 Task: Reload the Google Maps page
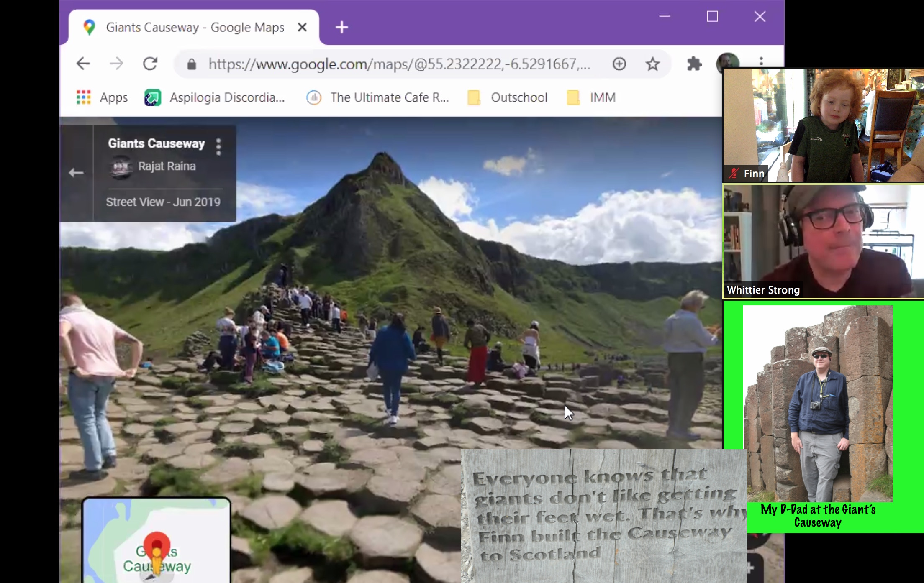coord(150,64)
